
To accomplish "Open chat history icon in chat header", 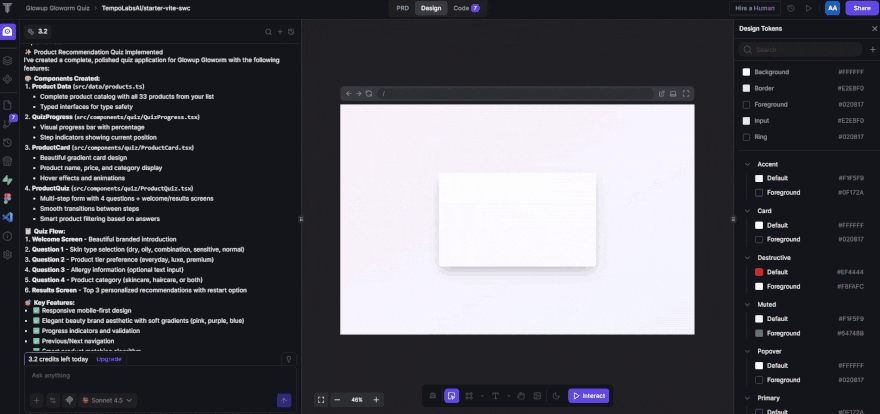I will (291, 32).
